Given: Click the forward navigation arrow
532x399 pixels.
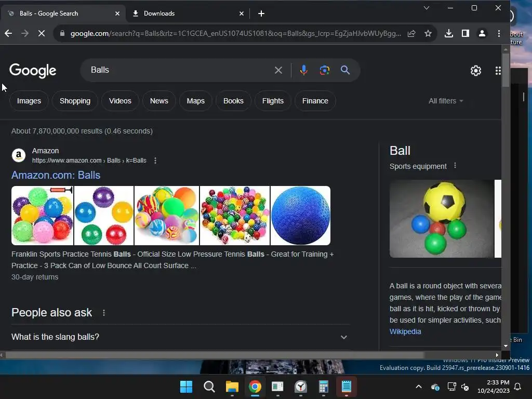Looking at the screenshot, I should pos(25,33).
